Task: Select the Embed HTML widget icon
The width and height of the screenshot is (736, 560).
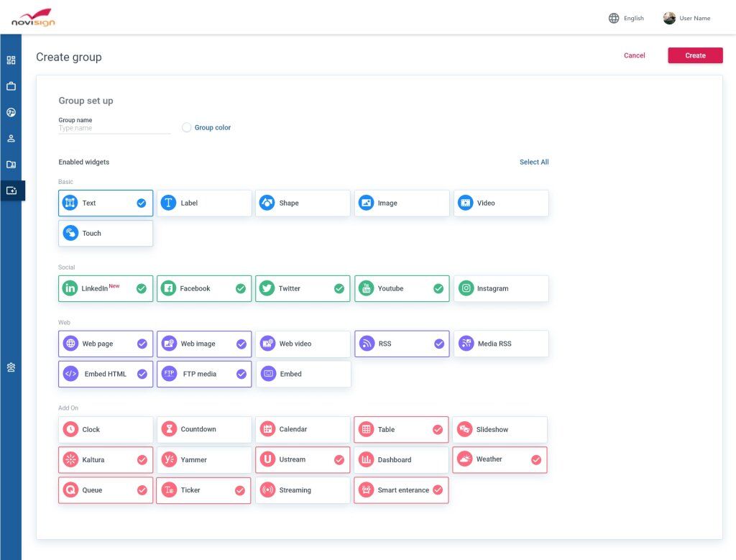Action: pos(70,374)
